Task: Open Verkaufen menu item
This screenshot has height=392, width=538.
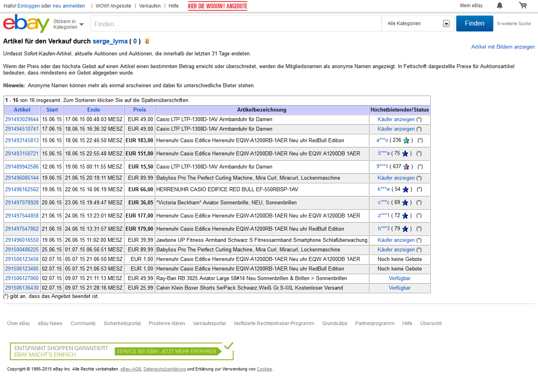Action: point(150,6)
